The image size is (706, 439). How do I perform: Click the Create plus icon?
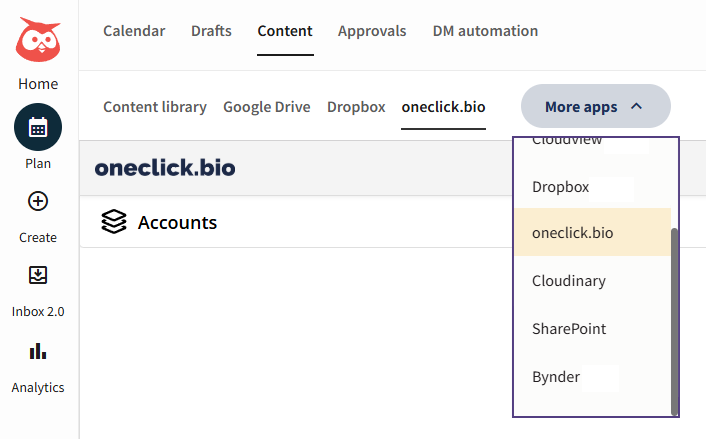(38, 201)
